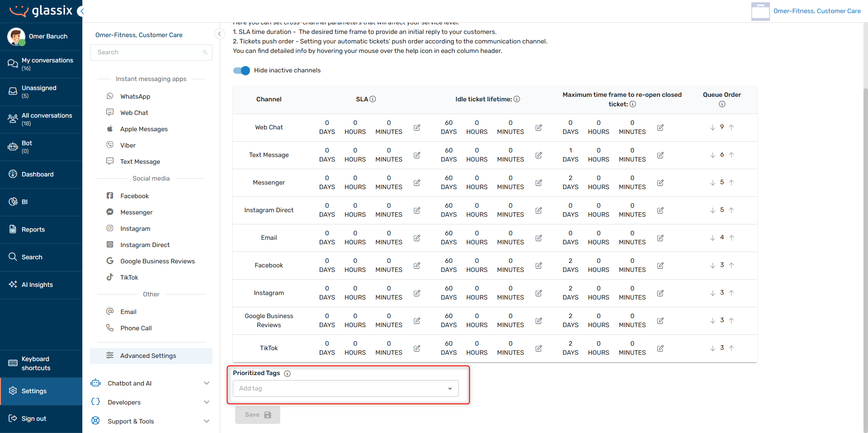Image resolution: width=868 pixels, height=433 pixels.
Task: Open Viber channel settings
Action: 128,145
